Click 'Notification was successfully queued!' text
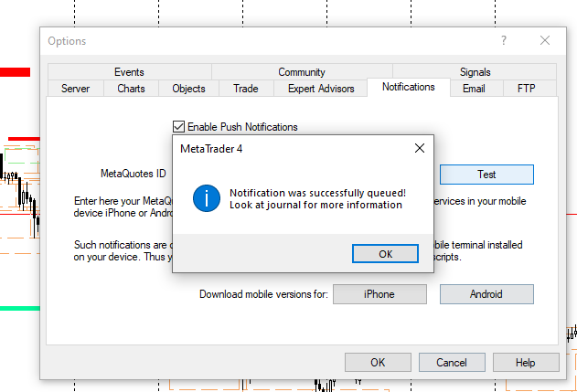 click(317, 193)
